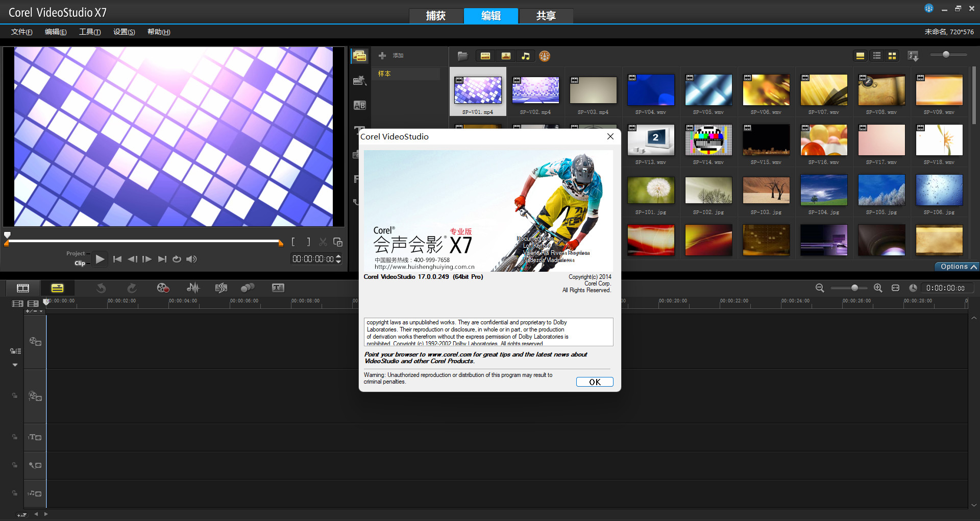Open the Record/Capture option icon

point(163,288)
